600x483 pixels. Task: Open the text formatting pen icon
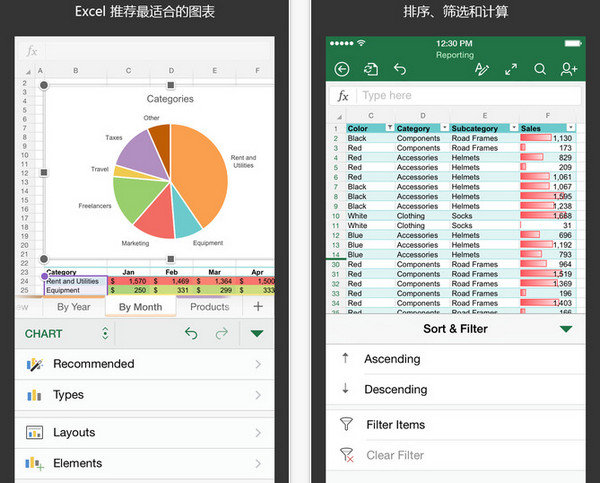tap(481, 69)
